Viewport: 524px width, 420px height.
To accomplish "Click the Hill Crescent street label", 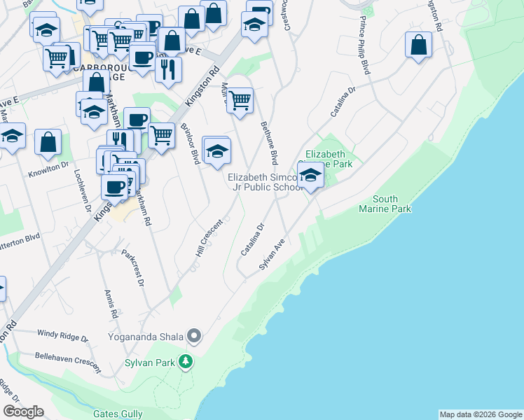I will point(209,238).
